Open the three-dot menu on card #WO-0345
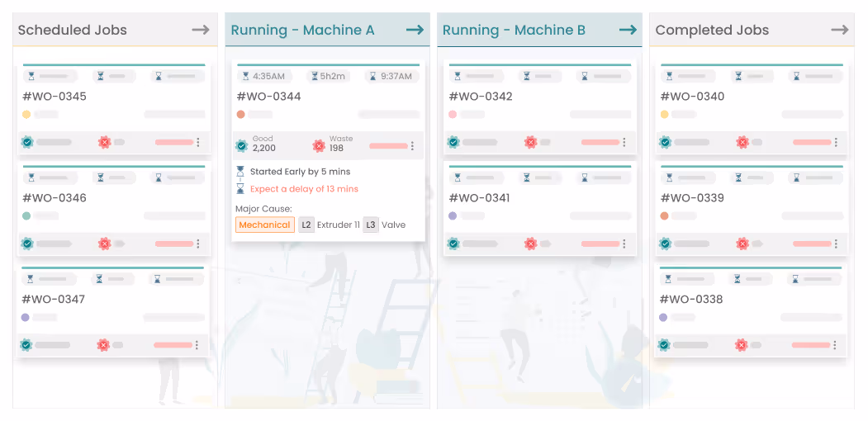 pyautogui.click(x=198, y=142)
